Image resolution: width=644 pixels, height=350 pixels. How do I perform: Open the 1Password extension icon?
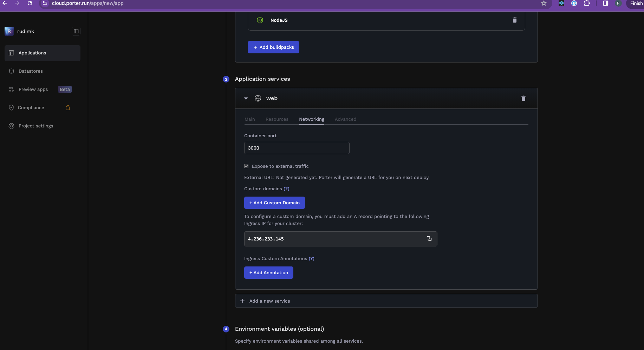click(574, 3)
